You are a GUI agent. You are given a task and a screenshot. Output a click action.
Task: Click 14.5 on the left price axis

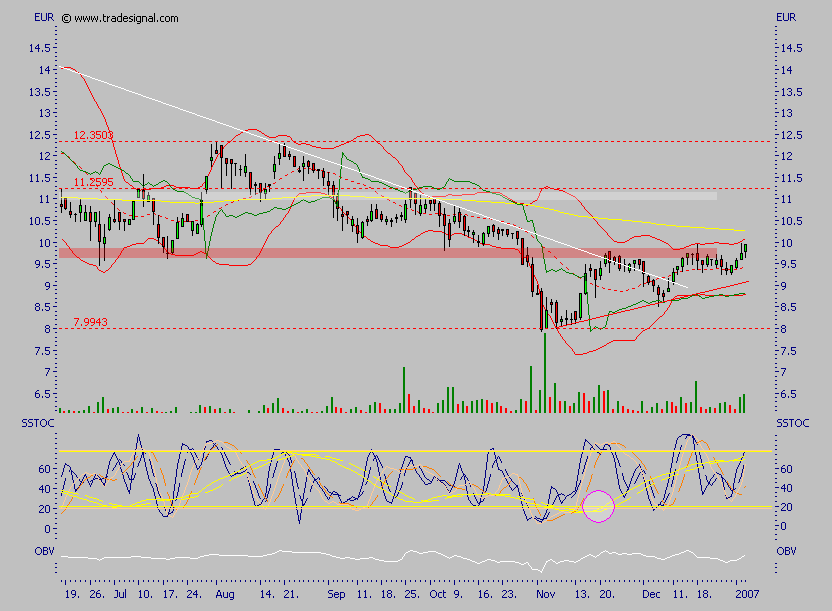click(x=40, y=48)
